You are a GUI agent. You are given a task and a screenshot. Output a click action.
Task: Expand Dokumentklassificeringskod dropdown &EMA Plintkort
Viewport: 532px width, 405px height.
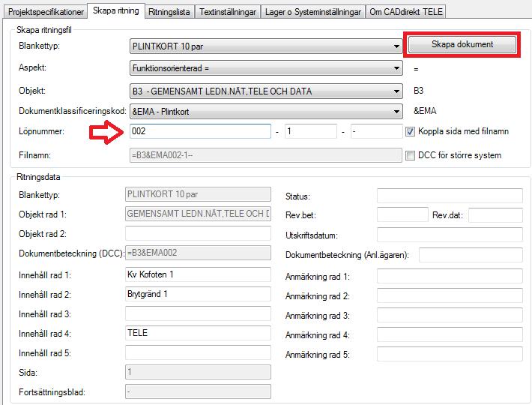point(266,111)
